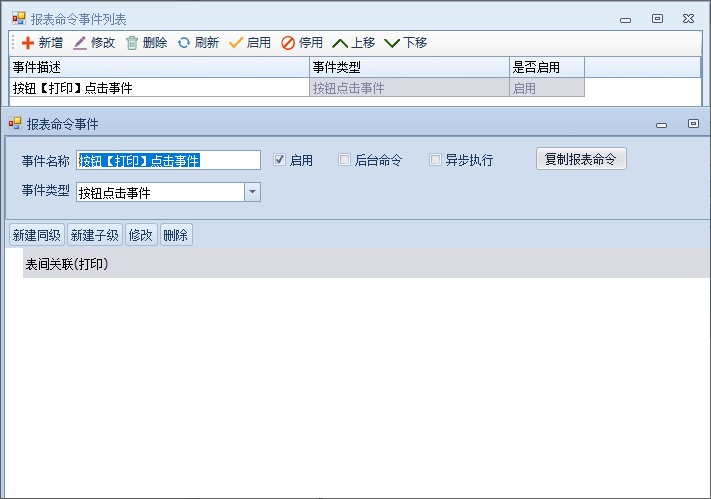Click the 新建同级 button
The height and width of the screenshot is (499, 711).
[36, 235]
